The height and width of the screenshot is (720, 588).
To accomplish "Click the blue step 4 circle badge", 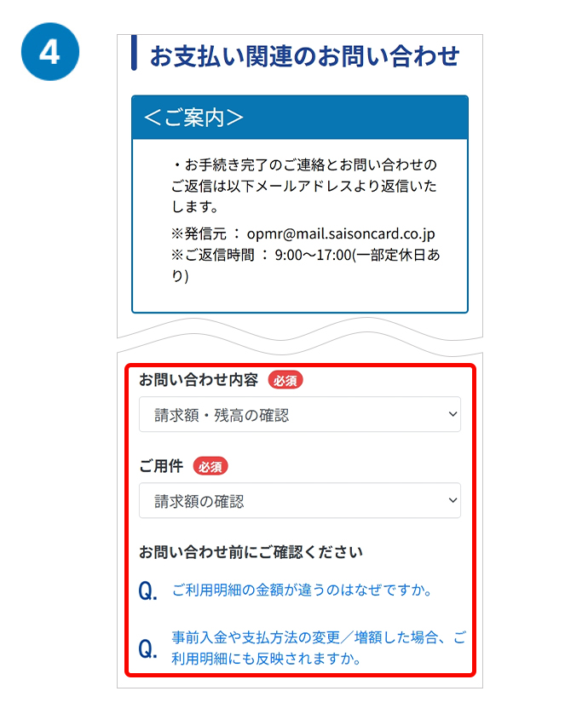I will 50,52.
